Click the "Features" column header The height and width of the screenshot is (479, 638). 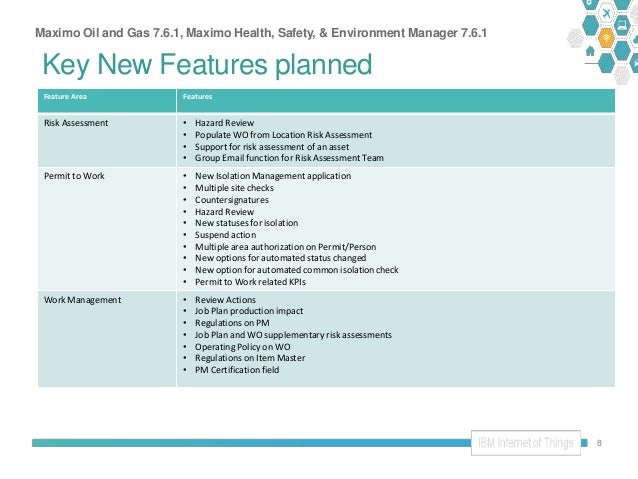tap(197, 96)
